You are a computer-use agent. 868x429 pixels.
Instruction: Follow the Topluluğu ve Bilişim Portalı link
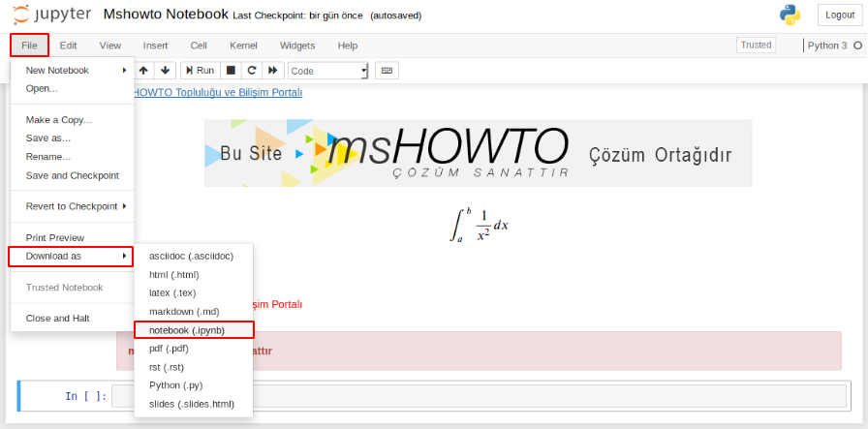[218, 92]
